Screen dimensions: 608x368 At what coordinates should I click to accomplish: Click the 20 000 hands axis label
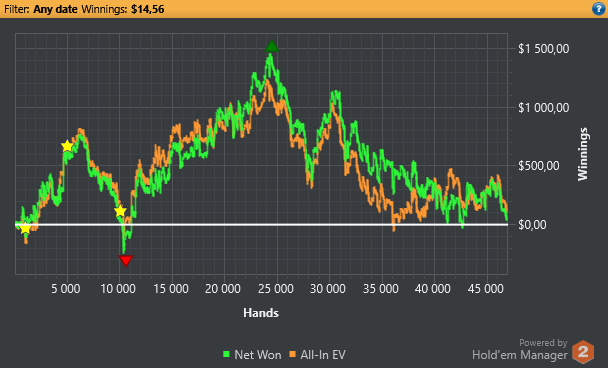pos(223,289)
